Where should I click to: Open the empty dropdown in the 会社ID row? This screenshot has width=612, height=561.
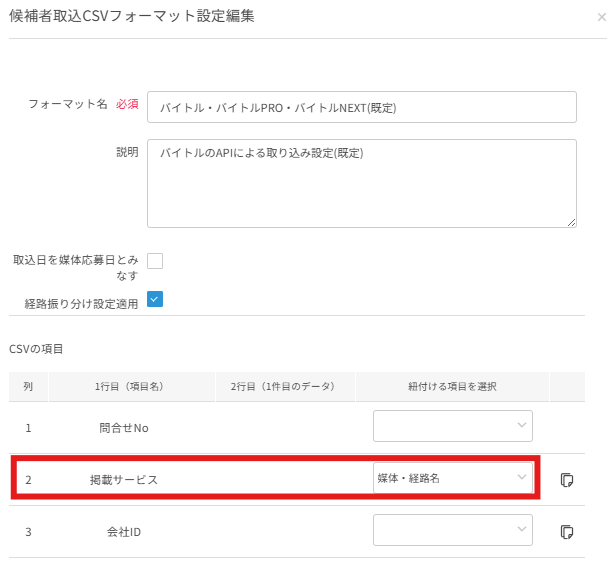click(x=453, y=530)
